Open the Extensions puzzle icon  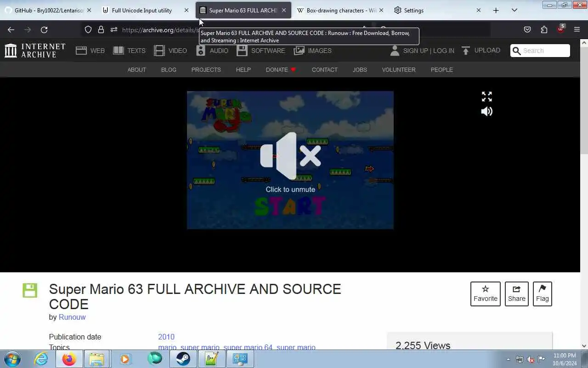pyautogui.click(x=544, y=30)
